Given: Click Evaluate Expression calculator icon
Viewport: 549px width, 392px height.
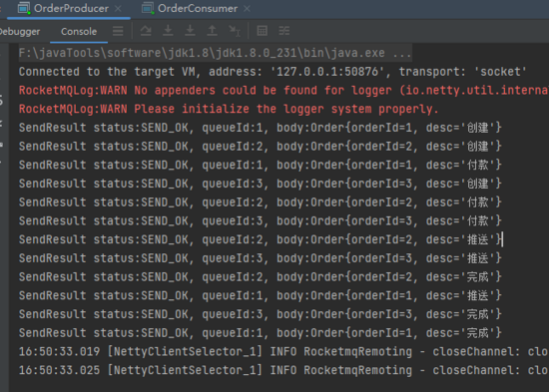Looking at the screenshot, I should click(263, 31).
